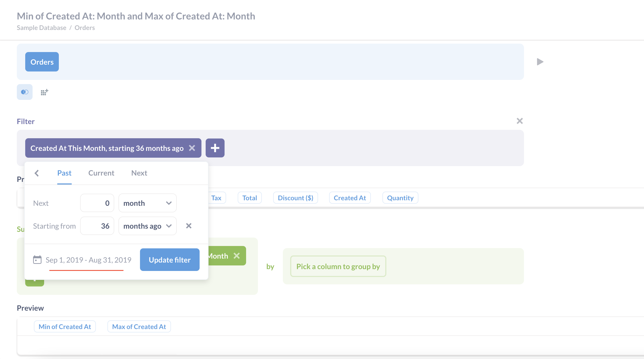Remove the Filter section with X
Image resolution: width=644 pixels, height=359 pixels.
(520, 121)
